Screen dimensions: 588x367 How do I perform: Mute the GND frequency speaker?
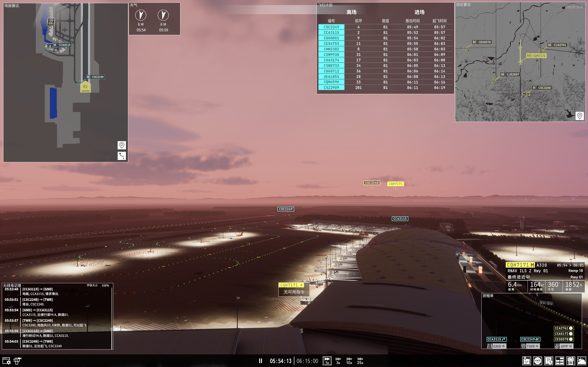point(503,346)
